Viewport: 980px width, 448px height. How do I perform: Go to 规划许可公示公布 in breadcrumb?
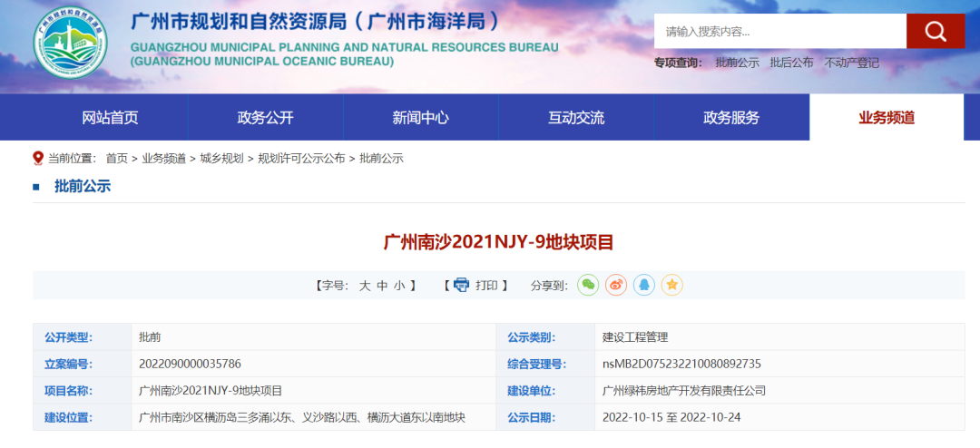coord(301,159)
